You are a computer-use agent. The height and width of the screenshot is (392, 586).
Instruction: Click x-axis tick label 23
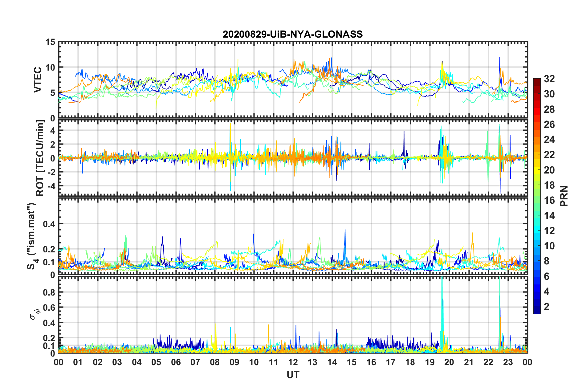click(x=508, y=362)
